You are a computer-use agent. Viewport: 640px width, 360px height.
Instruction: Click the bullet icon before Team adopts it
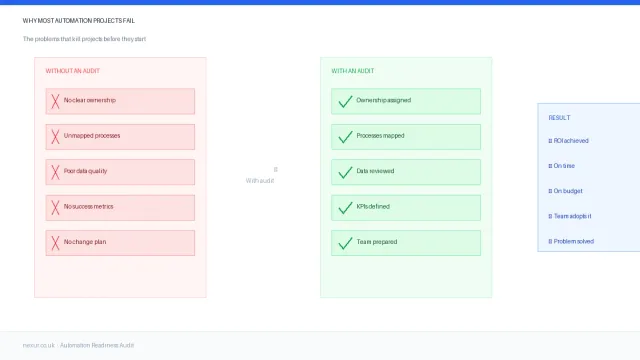[550, 216]
